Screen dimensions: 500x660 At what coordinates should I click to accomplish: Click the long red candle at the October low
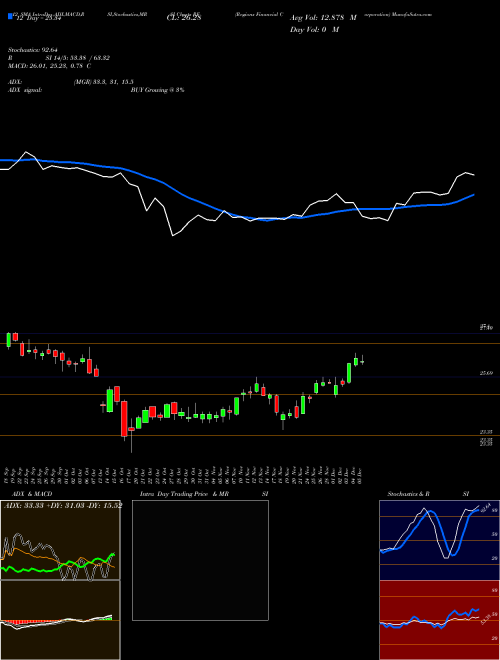click(x=124, y=419)
